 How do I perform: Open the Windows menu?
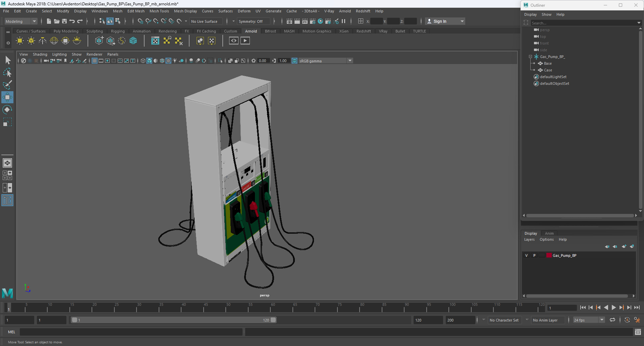coord(100,11)
